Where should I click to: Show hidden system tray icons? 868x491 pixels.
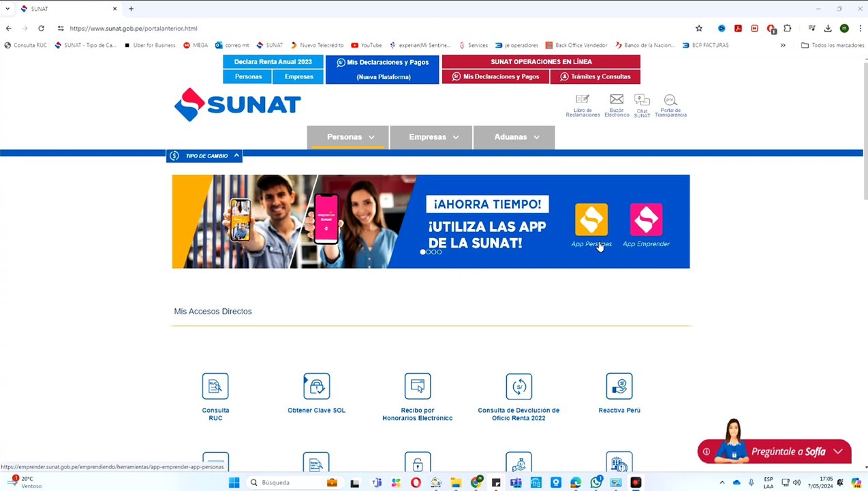pyautogui.click(x=722, y=482)
